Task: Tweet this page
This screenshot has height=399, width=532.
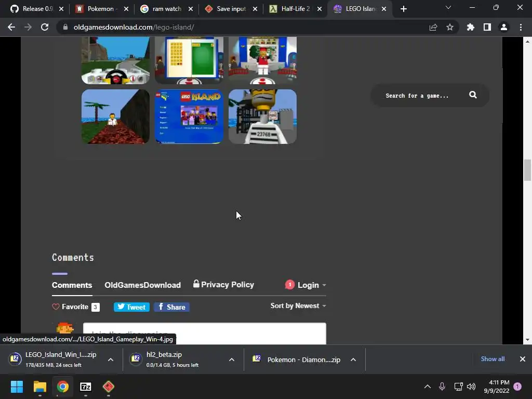Action: pyautogui.click(x=131, y=307)
